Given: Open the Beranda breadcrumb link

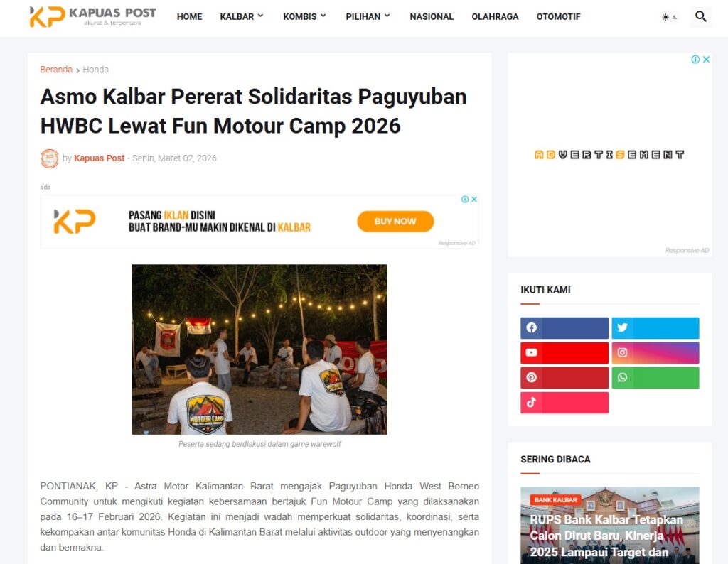Looking at the screenshot, I should point(56,70).
